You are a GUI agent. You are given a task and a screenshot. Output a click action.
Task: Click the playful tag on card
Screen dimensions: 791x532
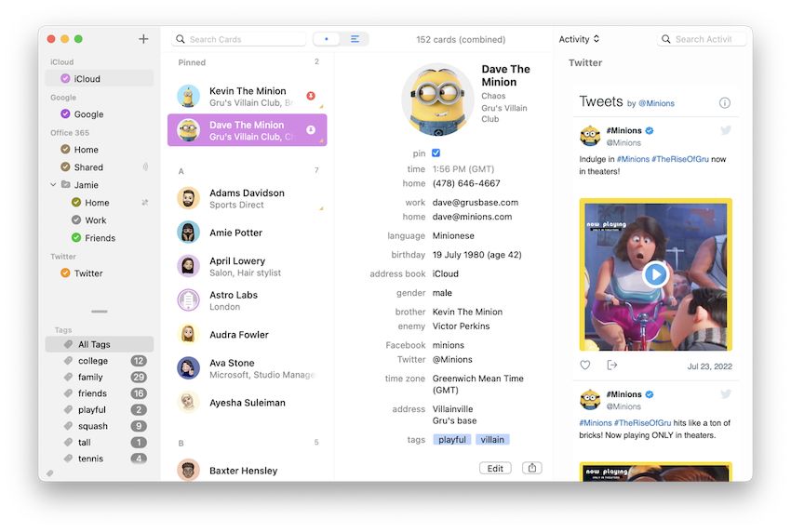click(452, 439)
